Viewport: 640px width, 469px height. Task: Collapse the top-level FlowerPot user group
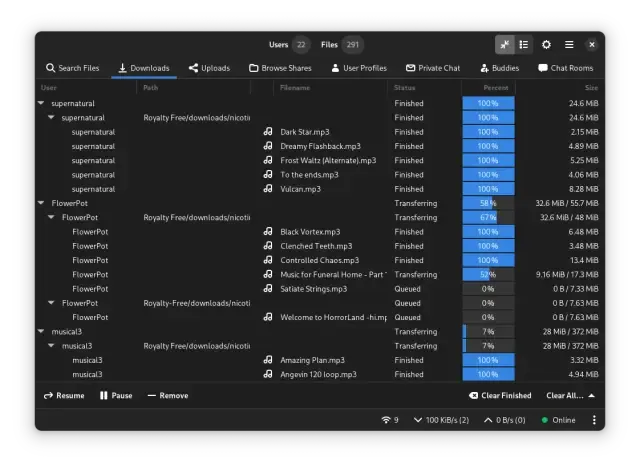pos(41,203)
